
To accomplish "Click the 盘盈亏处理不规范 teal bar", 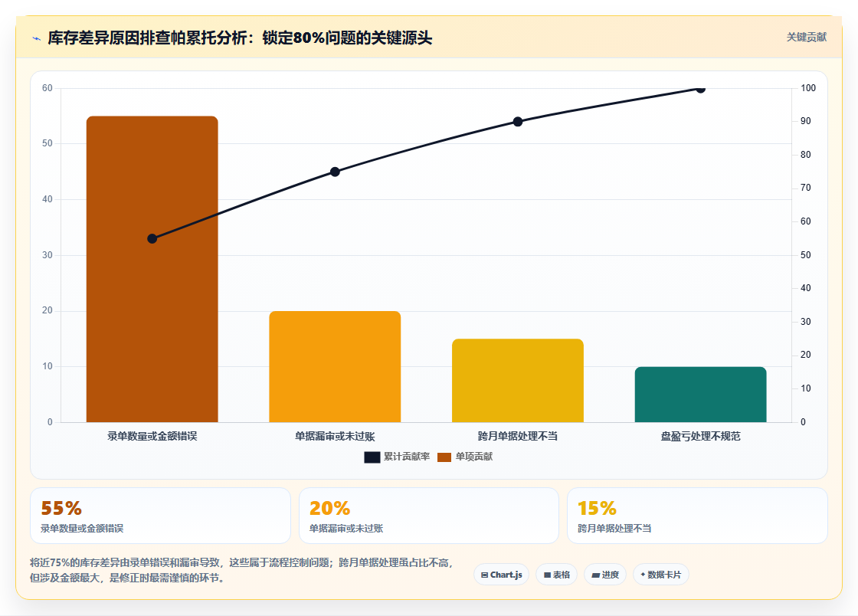I will (x=700, y=394).
